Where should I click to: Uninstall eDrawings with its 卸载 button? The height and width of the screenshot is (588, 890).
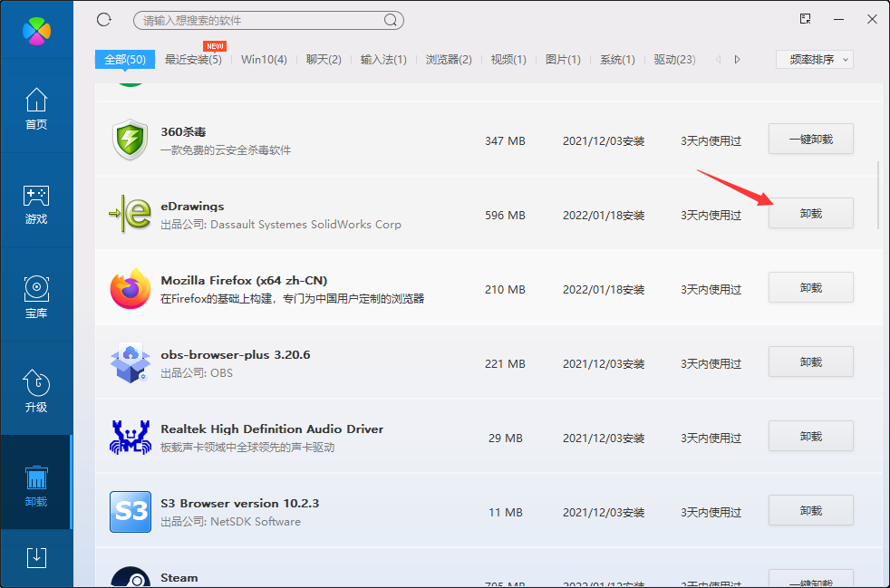coord(811,214)
